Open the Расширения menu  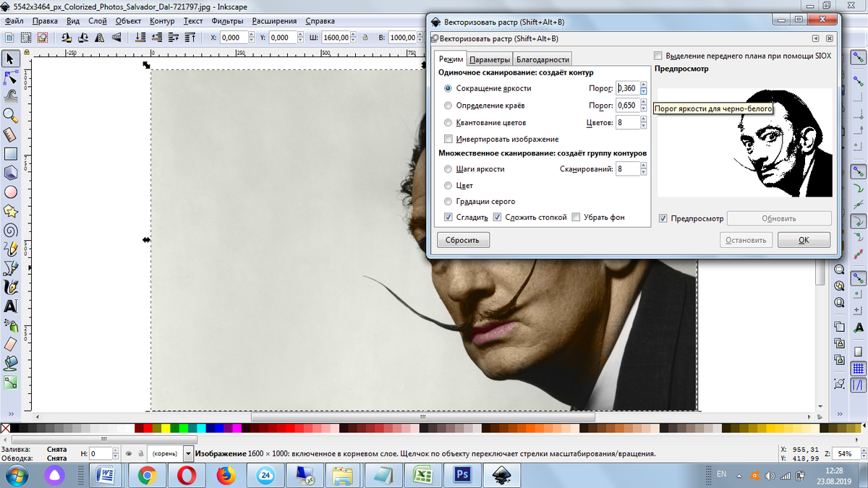pyautogui.click(x=274, y=21)
